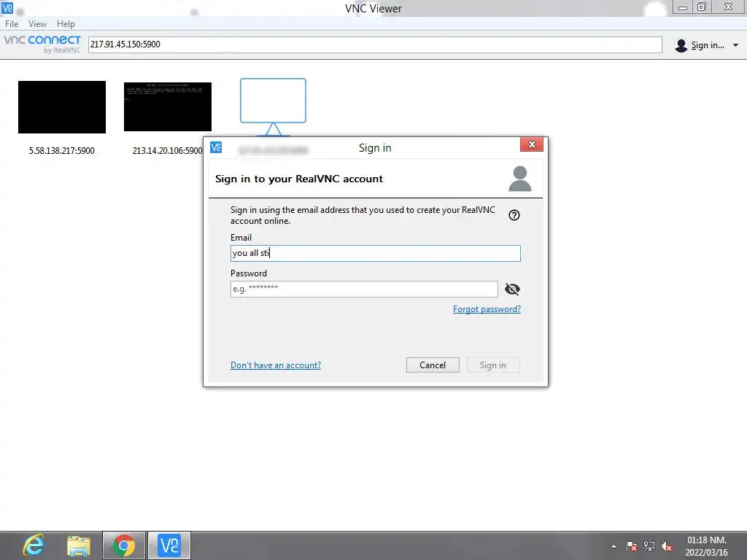Click into the Password field
Screen dimensions: 747x560
pyautogui.click(x=365, y=289)
